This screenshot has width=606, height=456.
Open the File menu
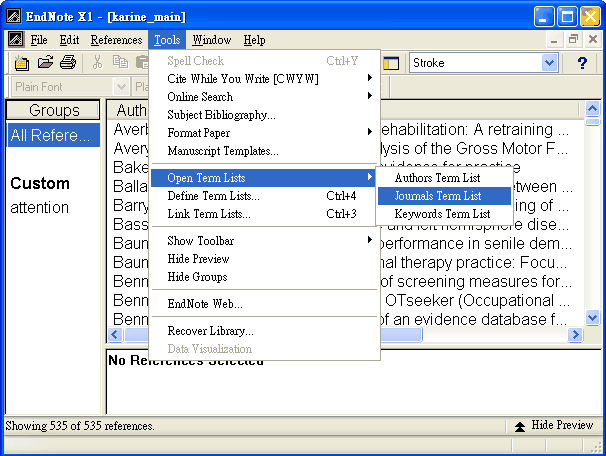coord(39,40)
